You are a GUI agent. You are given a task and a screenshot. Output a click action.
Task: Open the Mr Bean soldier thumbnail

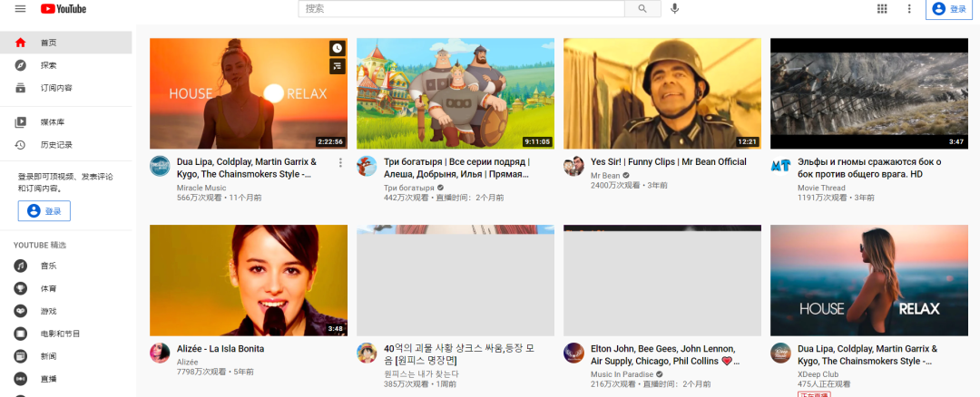coord(662,93)
